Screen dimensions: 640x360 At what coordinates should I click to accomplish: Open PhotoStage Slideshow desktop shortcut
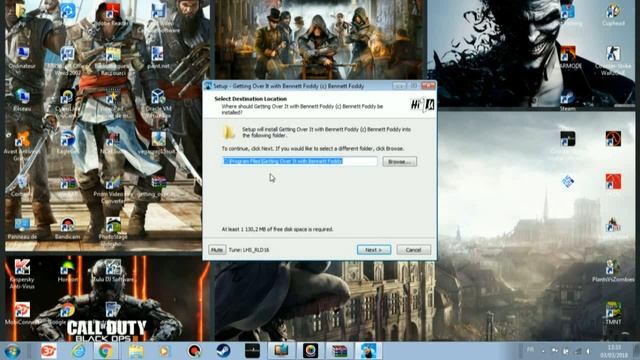coord(113,232)
